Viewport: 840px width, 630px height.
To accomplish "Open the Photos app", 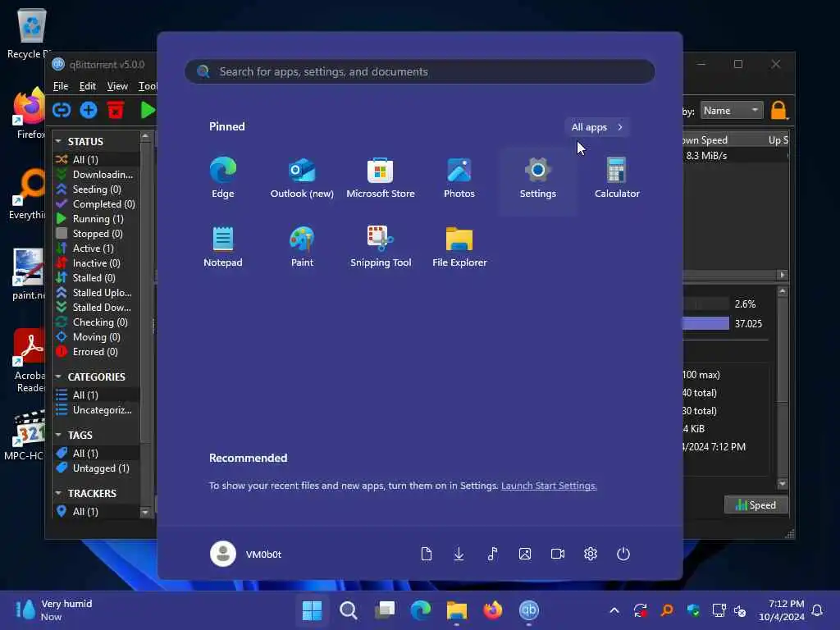I will coord(459,178).
